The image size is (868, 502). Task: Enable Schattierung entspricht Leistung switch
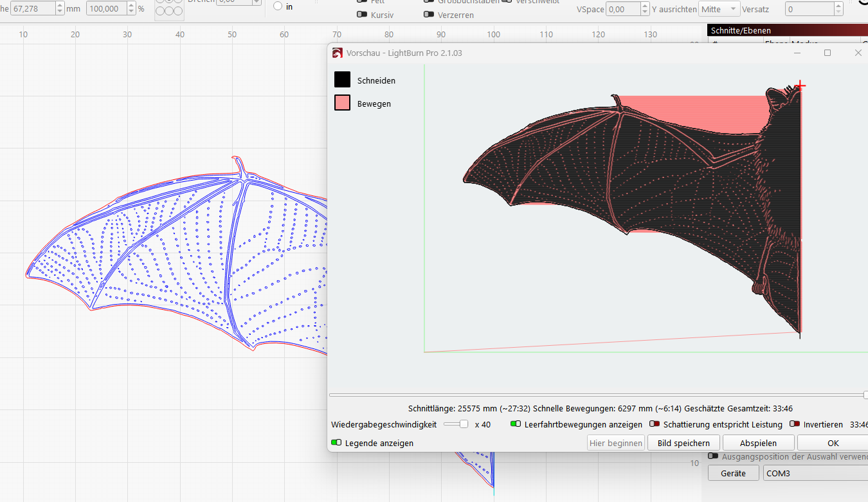click(655, 424)
